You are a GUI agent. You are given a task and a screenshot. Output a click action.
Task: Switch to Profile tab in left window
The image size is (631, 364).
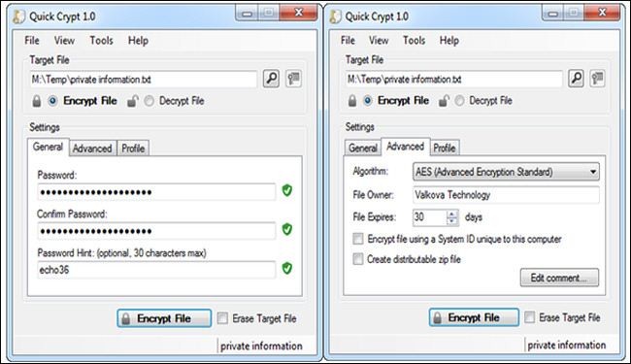pyautogui.click(x=133, y=149)
